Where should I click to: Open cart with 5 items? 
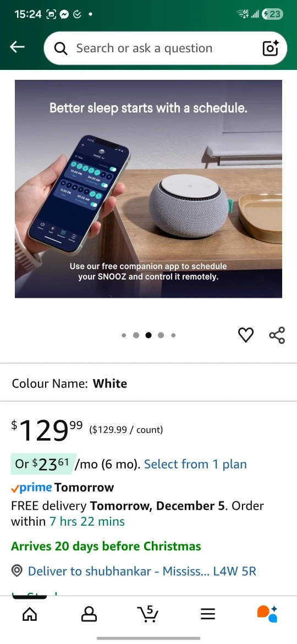tap(148, 614)
